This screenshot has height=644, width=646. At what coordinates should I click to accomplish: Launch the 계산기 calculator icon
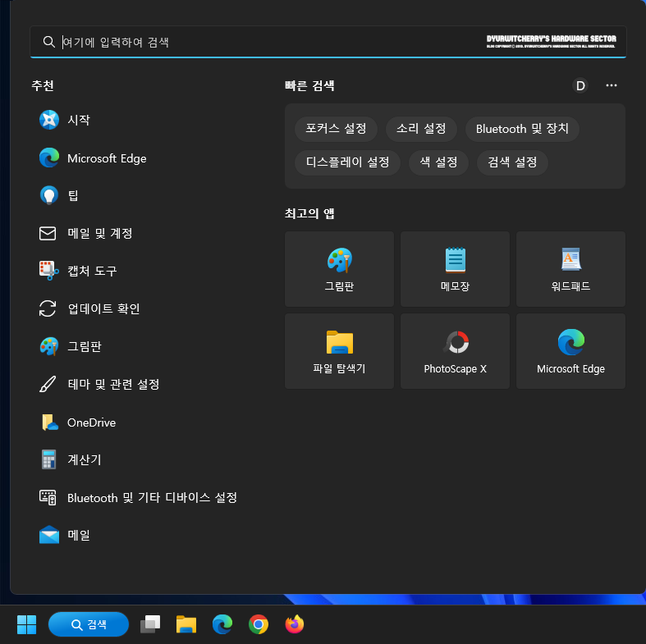coord(48,459)
